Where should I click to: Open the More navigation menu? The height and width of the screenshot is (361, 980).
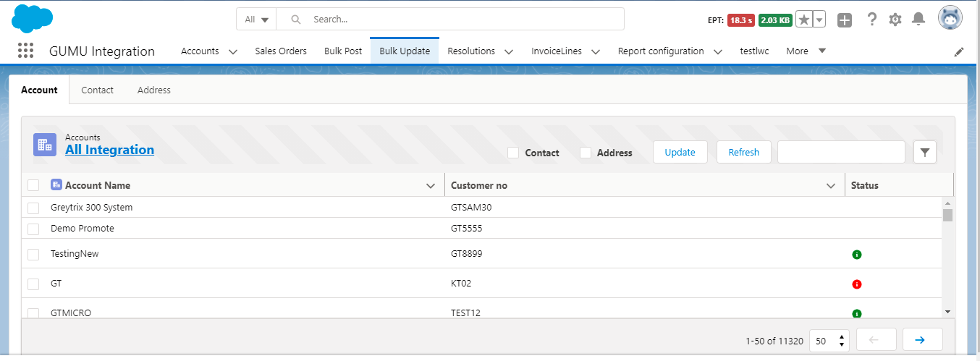pyautogui.click(x=806, y=51)
